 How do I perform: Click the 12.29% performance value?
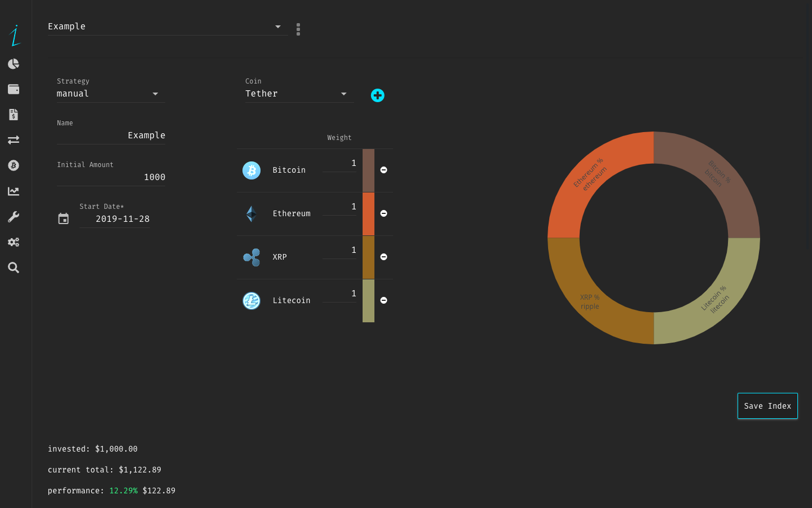click(x=123, y=491)
